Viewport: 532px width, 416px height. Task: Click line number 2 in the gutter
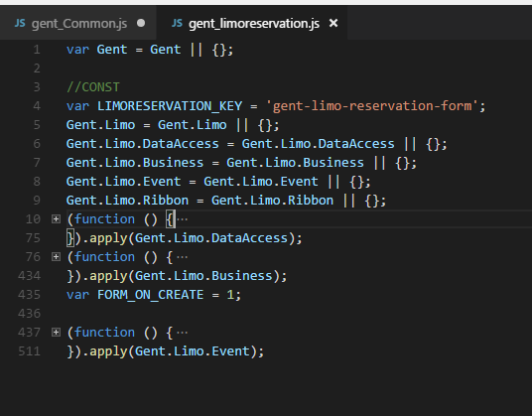[x=37, y=69]
